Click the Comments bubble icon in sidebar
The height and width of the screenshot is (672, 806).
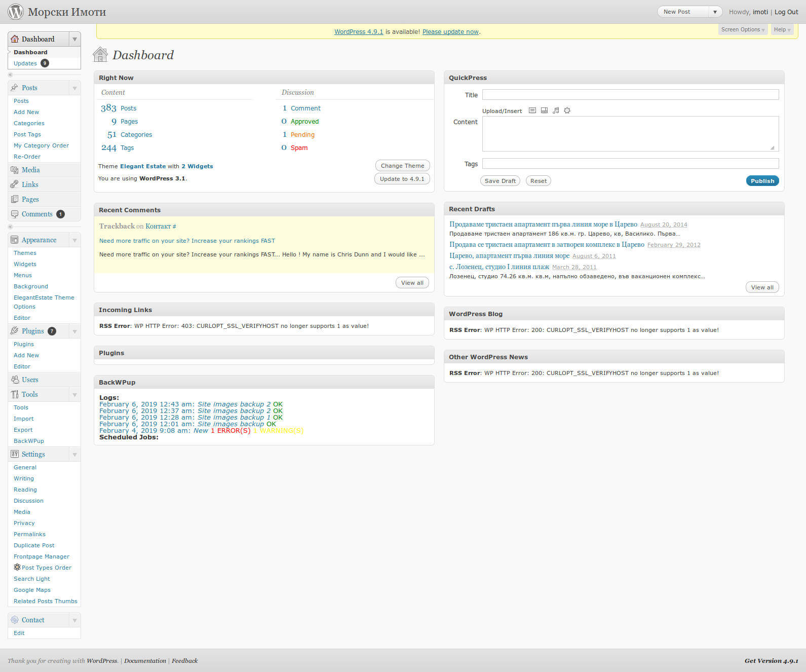15,214
